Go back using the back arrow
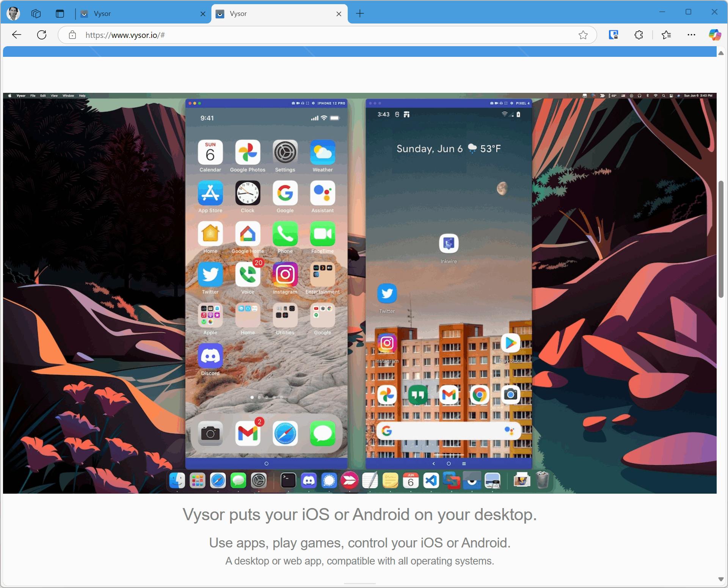Viewport: 728px width, 588px height. tap(17, 35)
